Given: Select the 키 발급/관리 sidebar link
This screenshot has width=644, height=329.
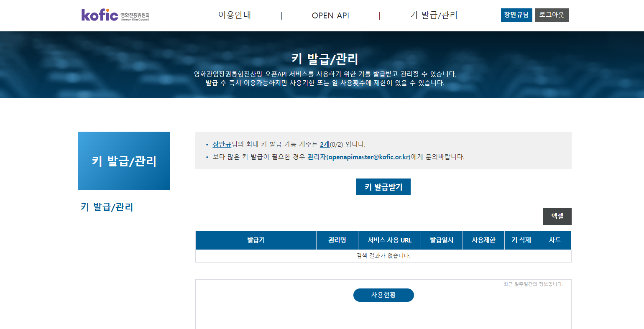Looking at the screenshot, I should [107, 207].
